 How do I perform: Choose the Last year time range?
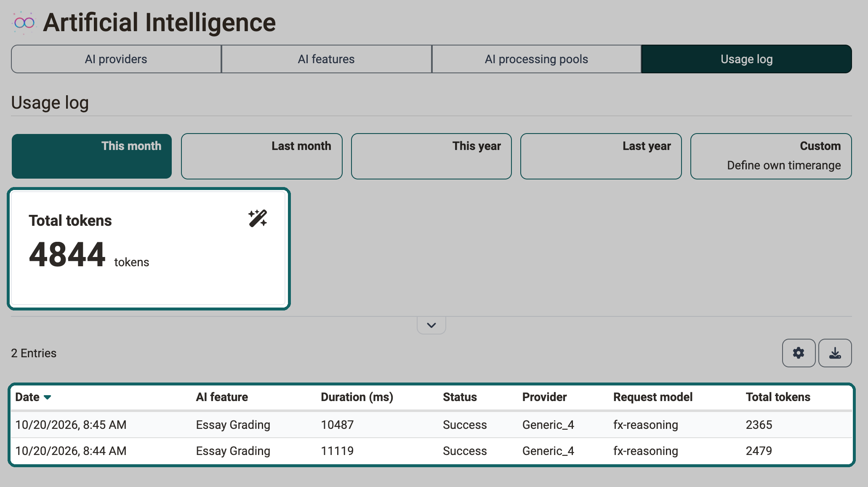[x=601, y=156]
